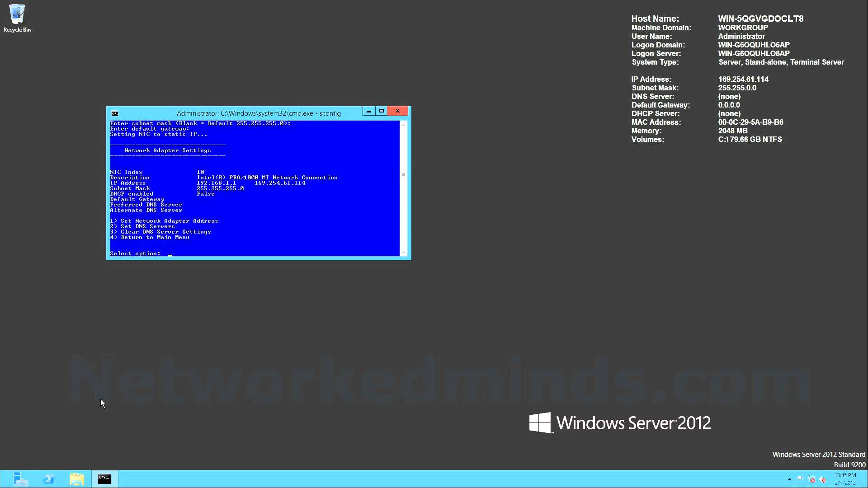Click the Default Gateway 0.0.0.0 value
This screenshot has width=868, height=488.
729,105
